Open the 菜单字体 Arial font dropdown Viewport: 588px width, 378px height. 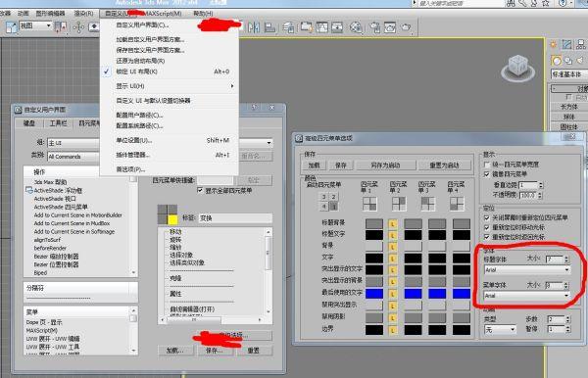click(x=527, y=296)
